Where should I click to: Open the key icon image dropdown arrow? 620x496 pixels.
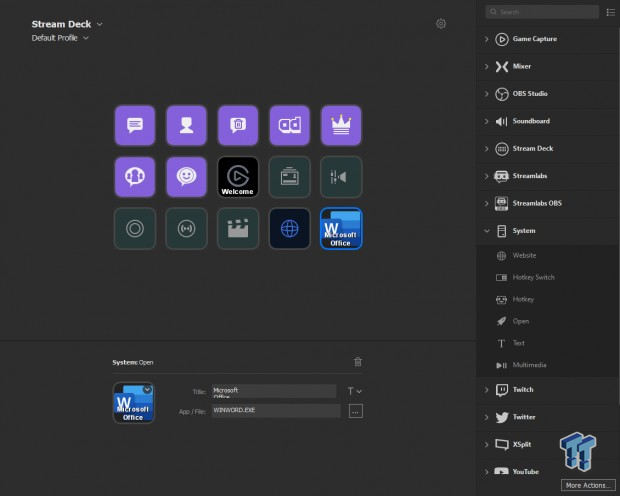pyautogui.click(x=147, y=390)
